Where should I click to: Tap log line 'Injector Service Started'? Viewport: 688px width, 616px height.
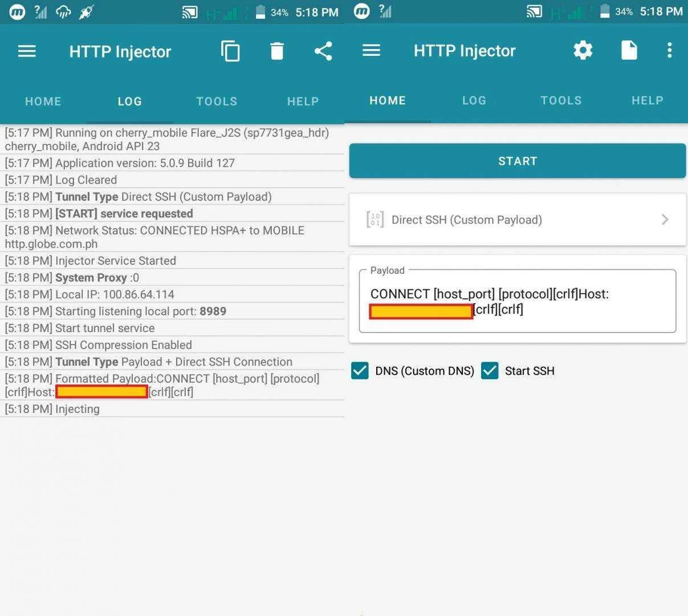coord(172,261)
